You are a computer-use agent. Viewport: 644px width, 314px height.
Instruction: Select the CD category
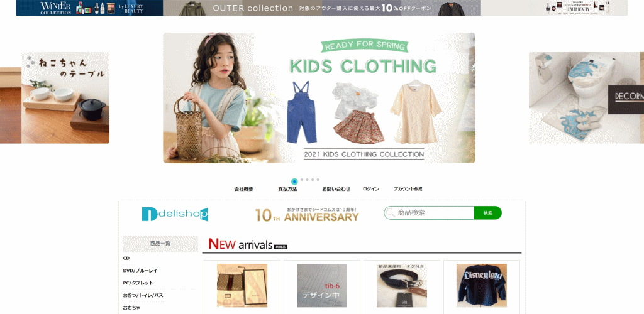[126, 258]
